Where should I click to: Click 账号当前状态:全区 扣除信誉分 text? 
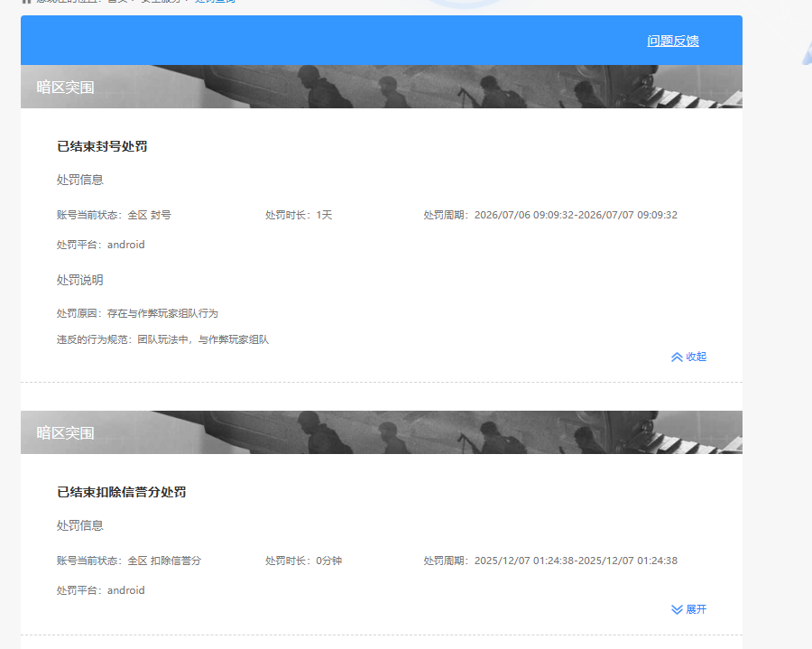tap(128, 561)
